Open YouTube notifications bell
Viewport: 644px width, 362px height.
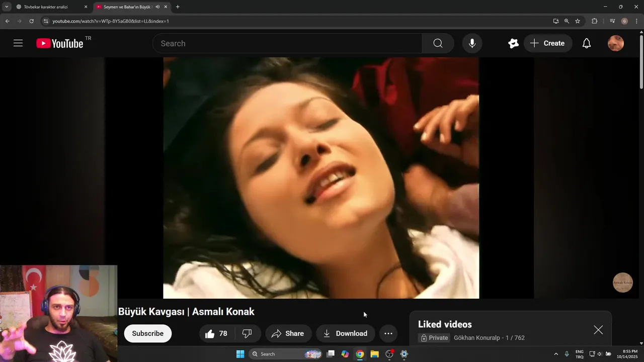point(587,43)
